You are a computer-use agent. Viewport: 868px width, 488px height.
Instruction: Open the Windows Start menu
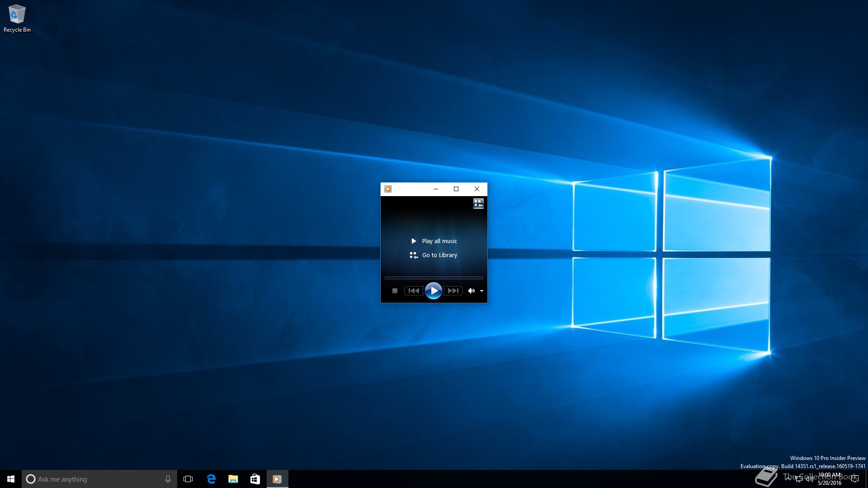tap(11, 479)
